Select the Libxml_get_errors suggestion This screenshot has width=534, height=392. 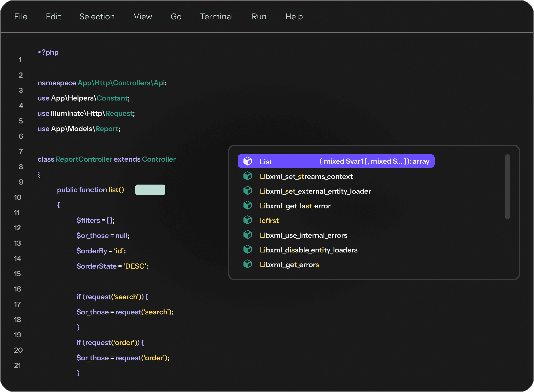(x=289, y=264)
